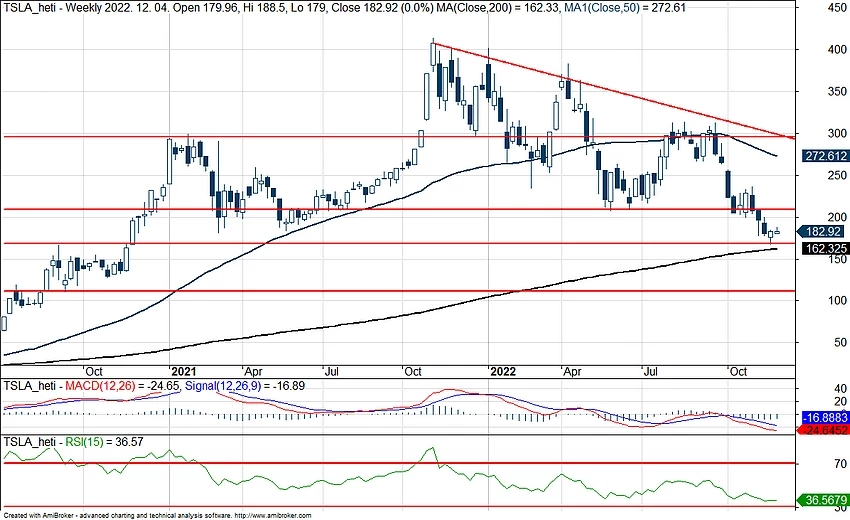850x520 pixels.
Task: Click the 70 level on RSI axis
Action: [841, 464]
